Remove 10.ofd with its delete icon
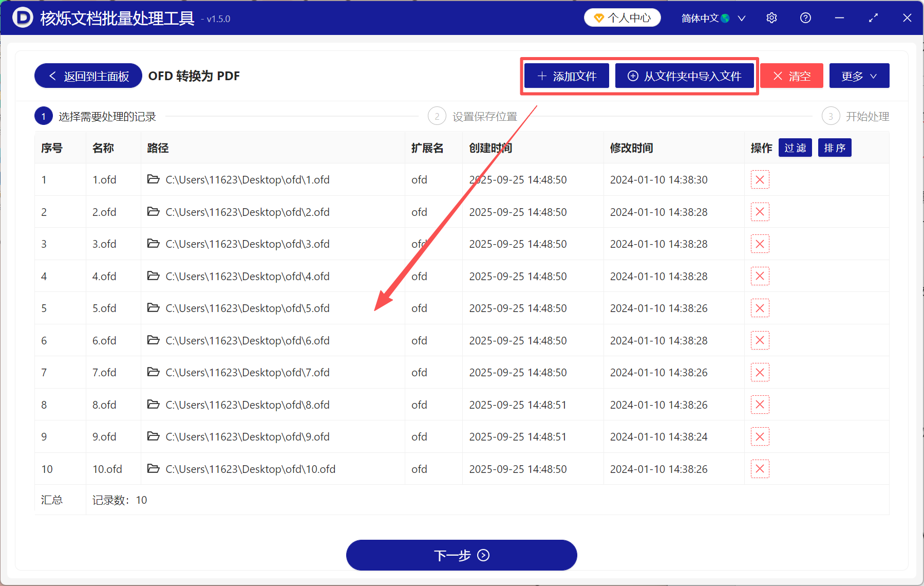The width and height of the screenshot is (924, 586). (x=760, y=468)
